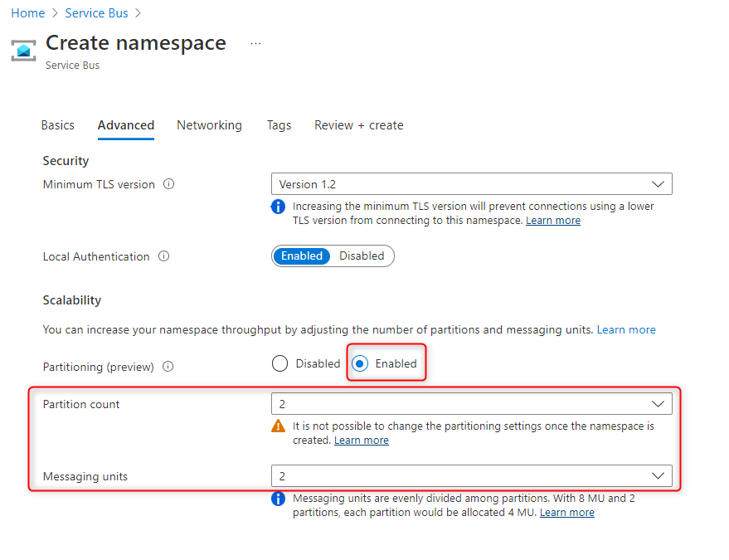Viewport: 729px width, 560px height.
Task: Open Learn more link in Scalability description
Action: point(626,329)
